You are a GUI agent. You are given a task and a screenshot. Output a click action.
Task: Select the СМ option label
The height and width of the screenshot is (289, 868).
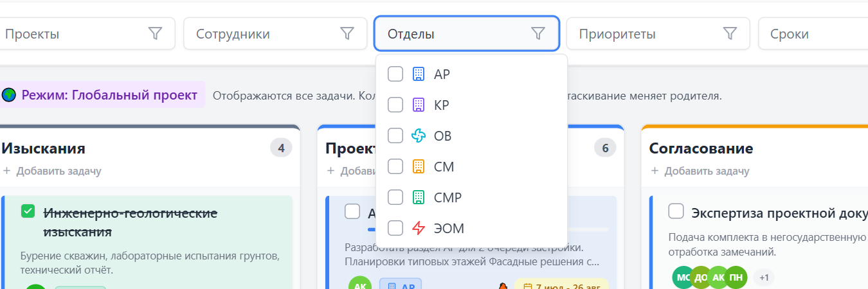(444, 166)
